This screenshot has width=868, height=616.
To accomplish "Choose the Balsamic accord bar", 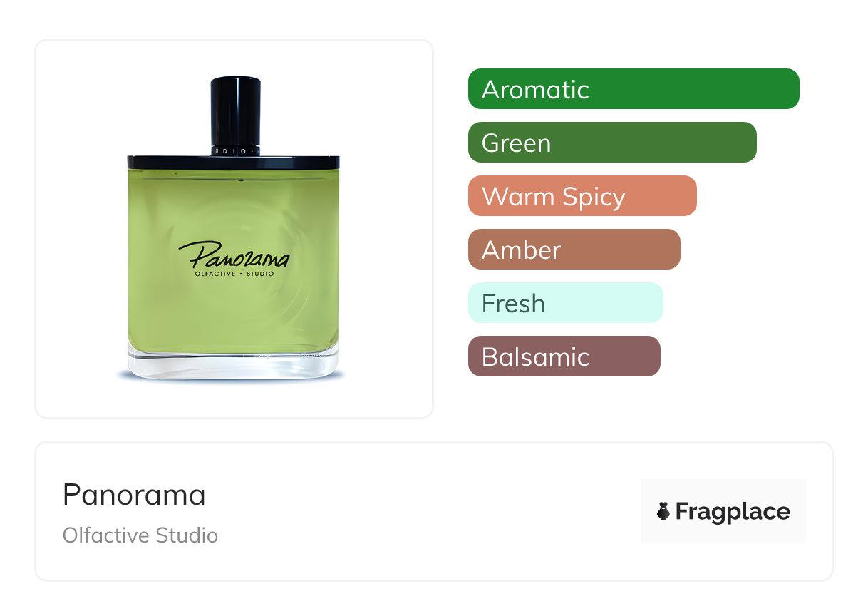I will (x=564, y=356).
